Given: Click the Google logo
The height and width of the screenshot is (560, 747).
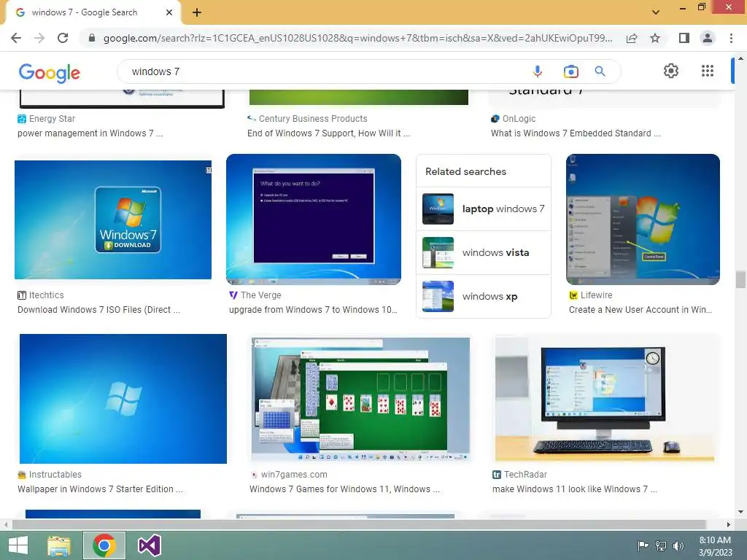Looking at the screenshot, I should pyautogui.click(x=50, y=73).
